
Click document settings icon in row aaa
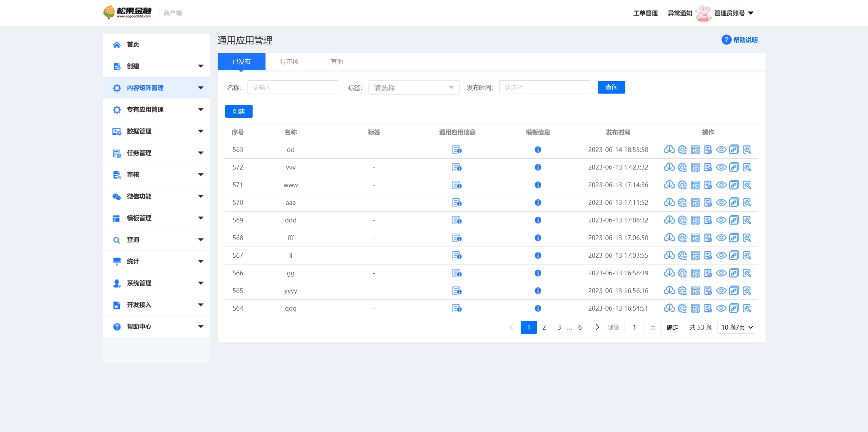click(708, 202)
